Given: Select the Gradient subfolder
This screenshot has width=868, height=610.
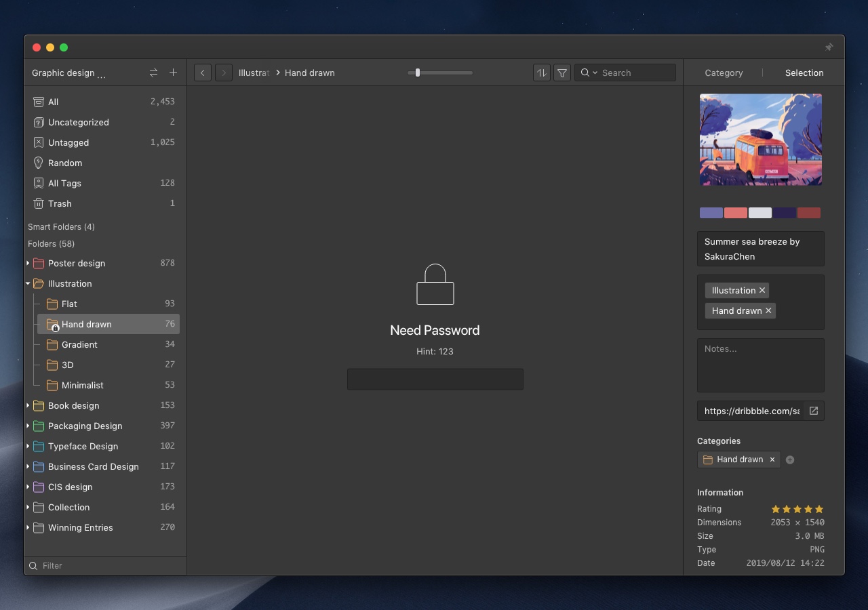Looking at the screenshot, I should pyautogui.click(x=108, y=344).
